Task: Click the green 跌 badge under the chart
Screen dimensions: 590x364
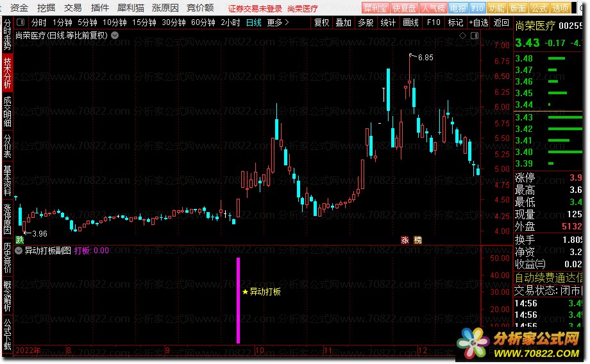Action: (20, 240)
